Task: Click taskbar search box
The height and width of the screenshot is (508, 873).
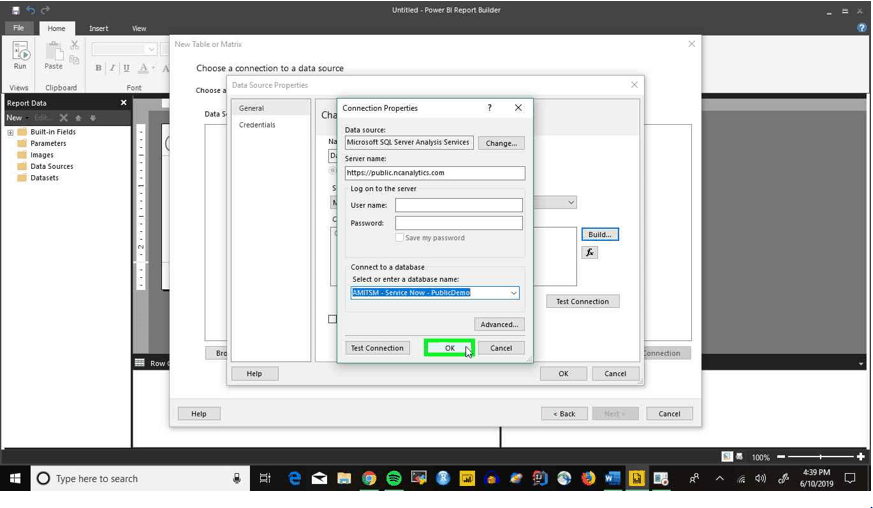Action: click(x=140, y=478)
